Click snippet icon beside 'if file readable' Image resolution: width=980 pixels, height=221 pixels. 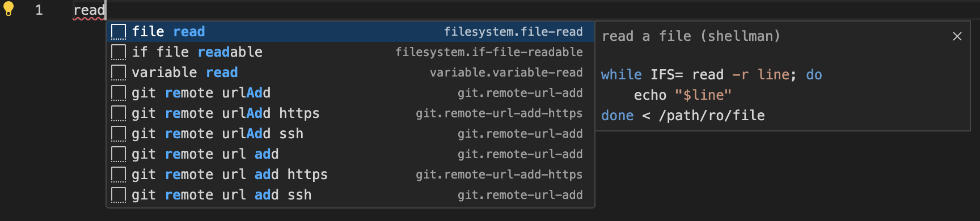pos(118,52)
